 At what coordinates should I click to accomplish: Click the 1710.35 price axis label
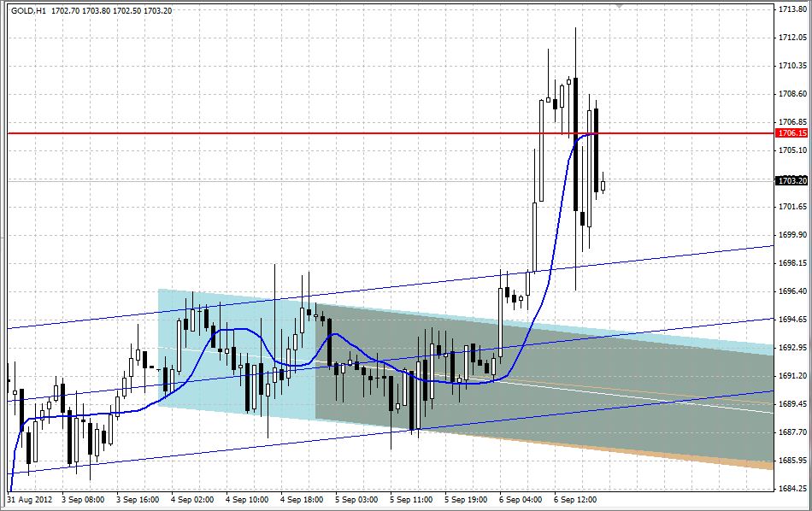793,65
